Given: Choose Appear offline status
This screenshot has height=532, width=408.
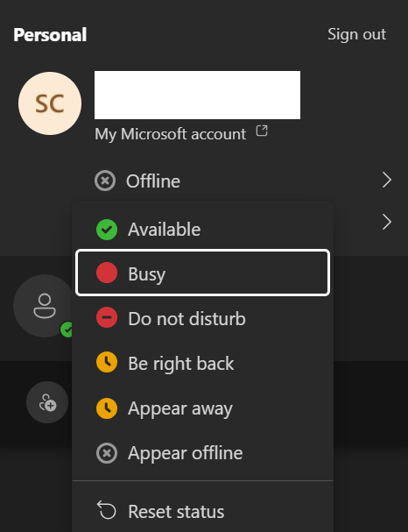Looking at the screenshot, I should point(202,453).
